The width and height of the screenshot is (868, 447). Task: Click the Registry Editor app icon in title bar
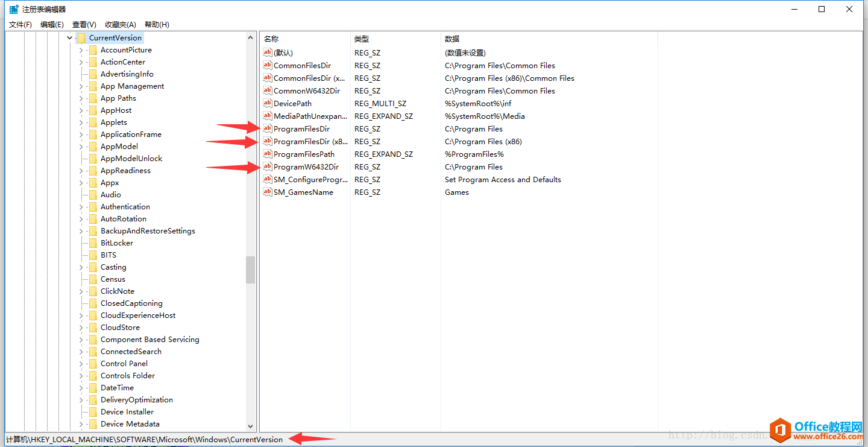14,9
